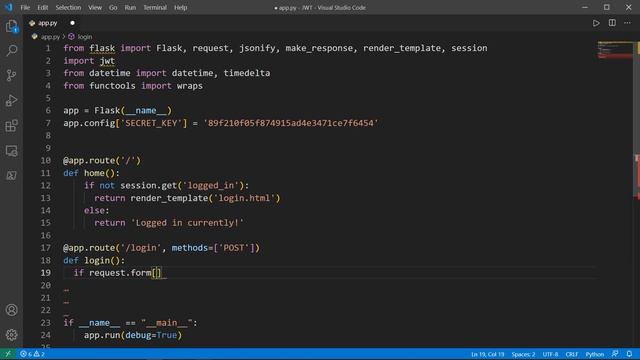640x360 pixels.
Task: Click 'app.run(debug=True)' on line 24
Action: point(133,335)
